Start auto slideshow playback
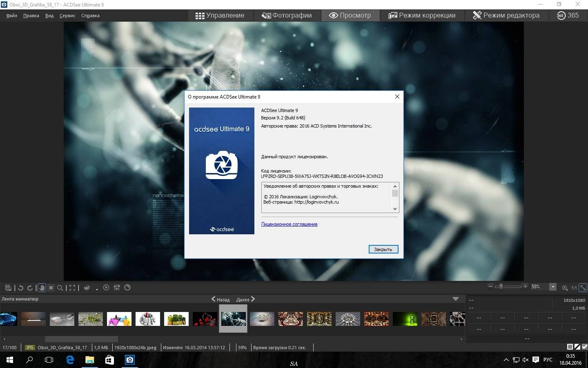 point(106,287)
